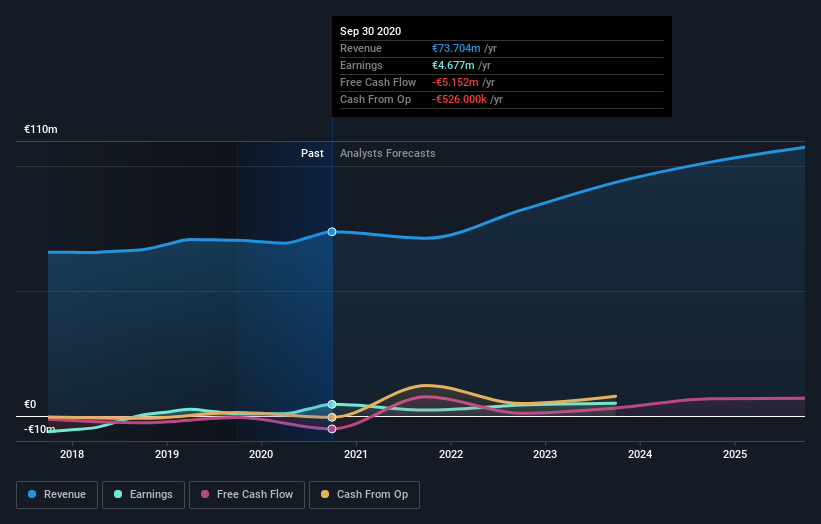
Task: Click the €0 y-axis label
Action: tap(30, 404)
